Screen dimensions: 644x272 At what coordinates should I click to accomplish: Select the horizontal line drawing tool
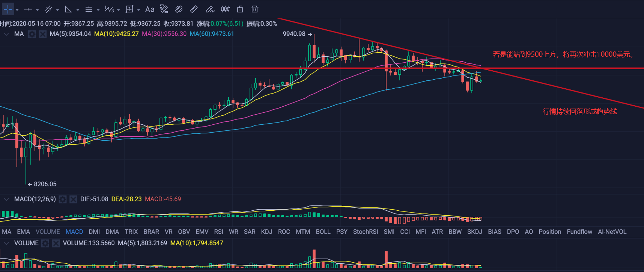[x=28, y=9]
